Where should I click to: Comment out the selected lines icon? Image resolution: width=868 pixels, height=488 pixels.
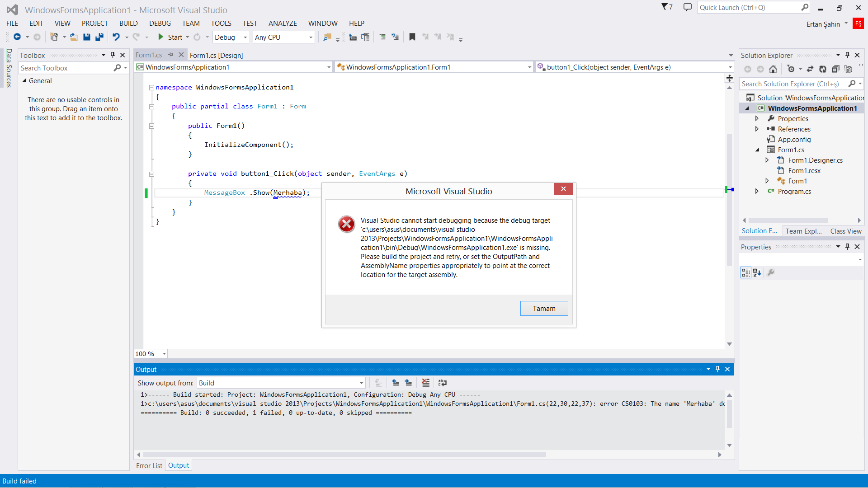[x=382, y=37]
